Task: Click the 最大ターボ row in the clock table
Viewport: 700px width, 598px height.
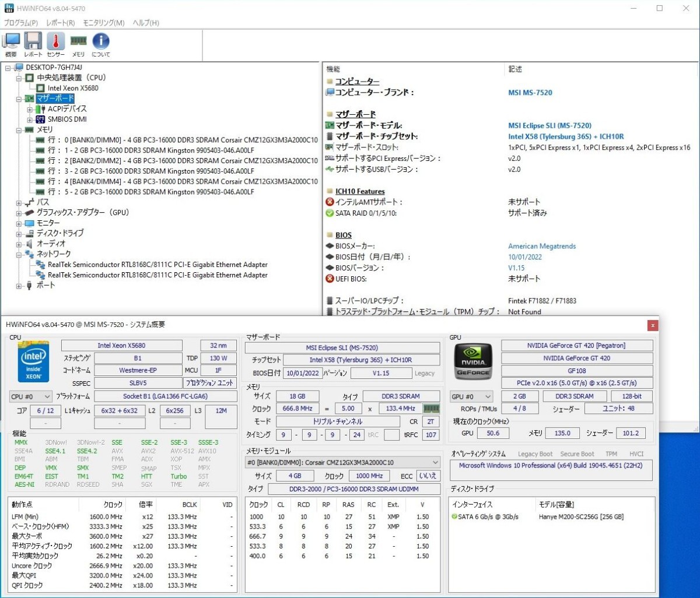Action: 123,536
